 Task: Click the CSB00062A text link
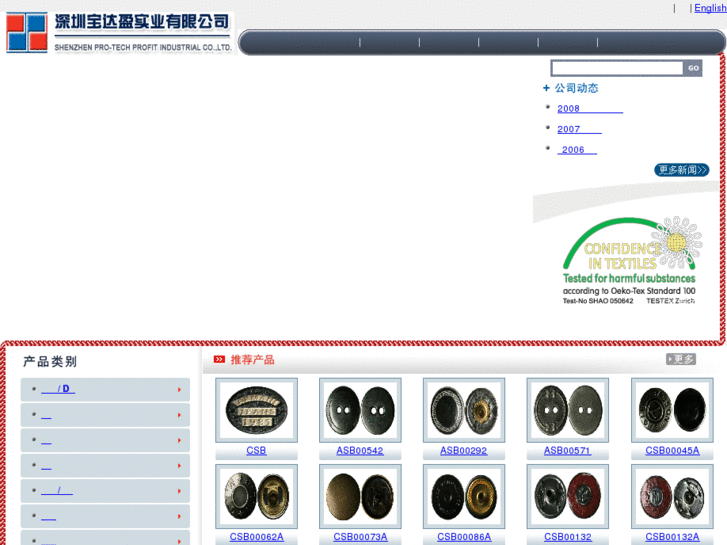[x=256, y=537]
